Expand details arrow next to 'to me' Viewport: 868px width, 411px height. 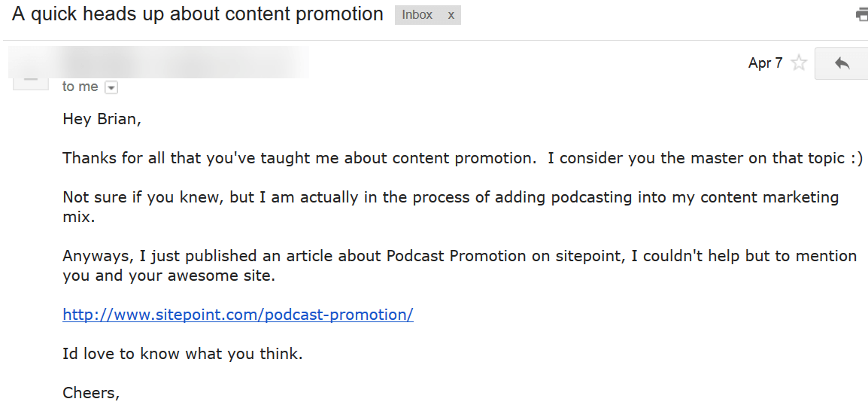tap(111, 87)
